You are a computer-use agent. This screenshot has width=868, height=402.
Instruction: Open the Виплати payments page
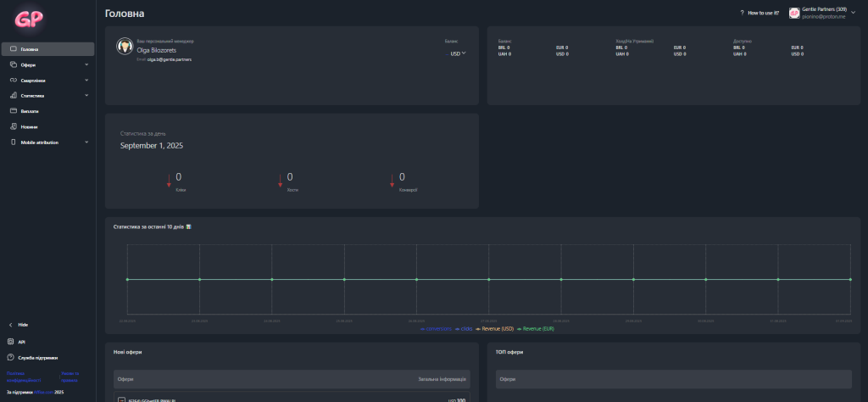pos(29,111)
